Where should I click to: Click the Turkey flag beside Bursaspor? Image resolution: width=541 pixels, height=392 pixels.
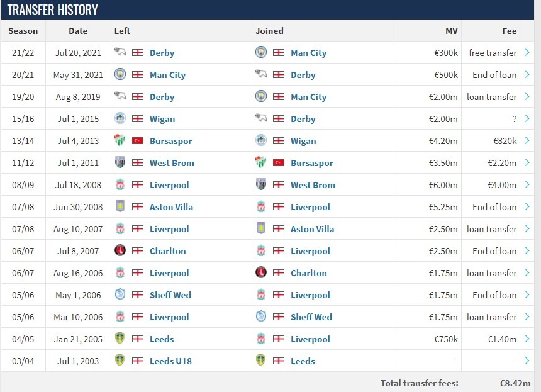[x=137, y=141]
